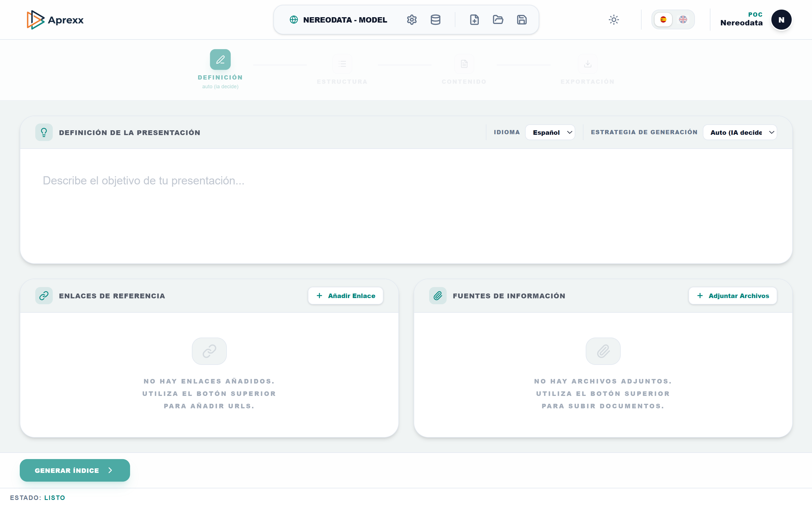Image resolution: width=812 pixels, height=507 pixels.
Task: Open project with folder icon
Action: [x=498, y=20]
